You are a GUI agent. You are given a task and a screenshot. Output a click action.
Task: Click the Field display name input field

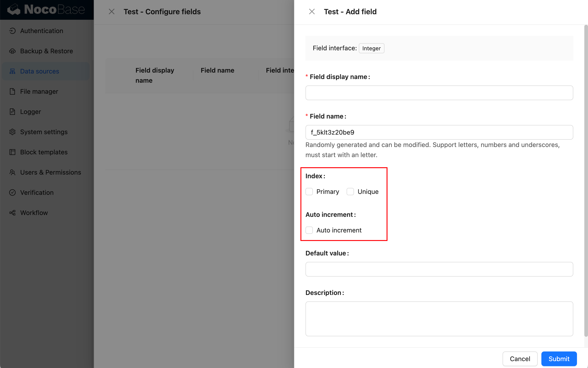439,92
